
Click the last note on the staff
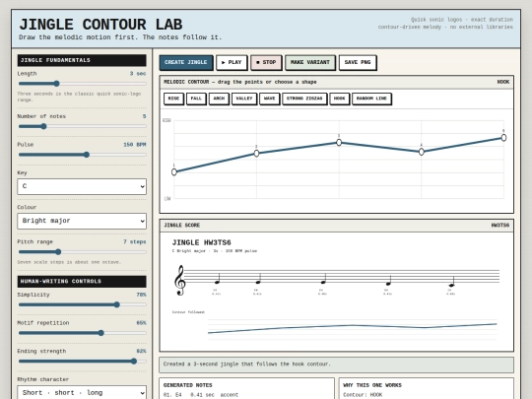tap(451, 285)
